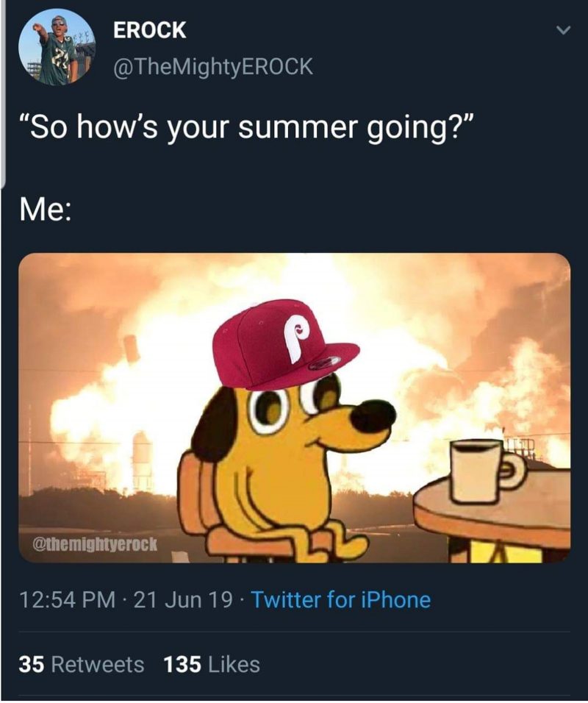
Task: View the 35 Retweets list
Action: [x=81, y=665]
